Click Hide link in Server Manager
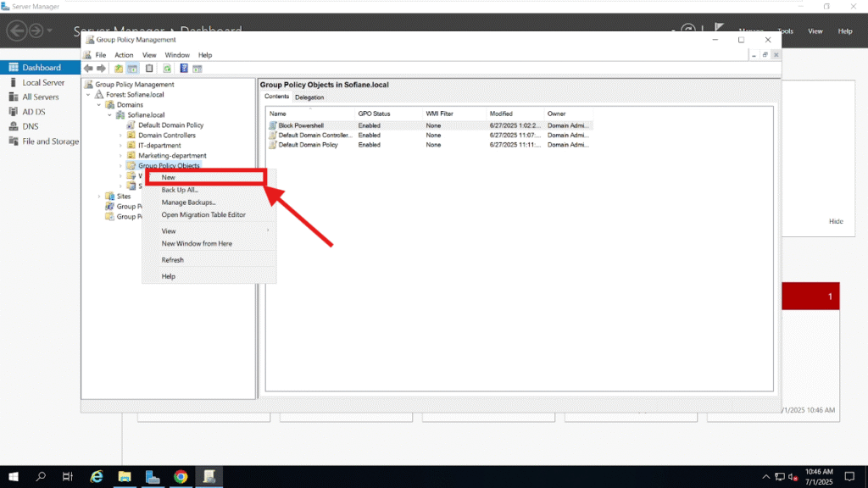Screen dimensions: 868x488 point(835,221)
